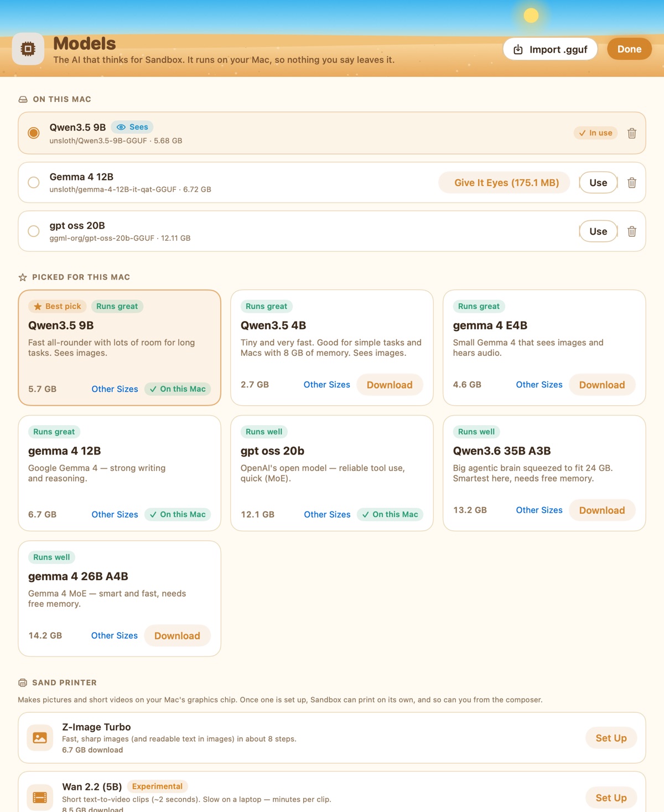Download the Qwen3.5 4B model
664x812 pixels.
click(x=390, y=385)
